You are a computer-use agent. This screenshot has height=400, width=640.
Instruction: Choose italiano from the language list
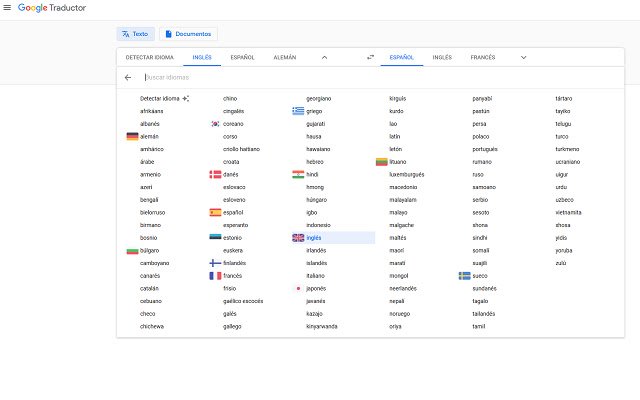pyautogui.click(x=316, y=276)
